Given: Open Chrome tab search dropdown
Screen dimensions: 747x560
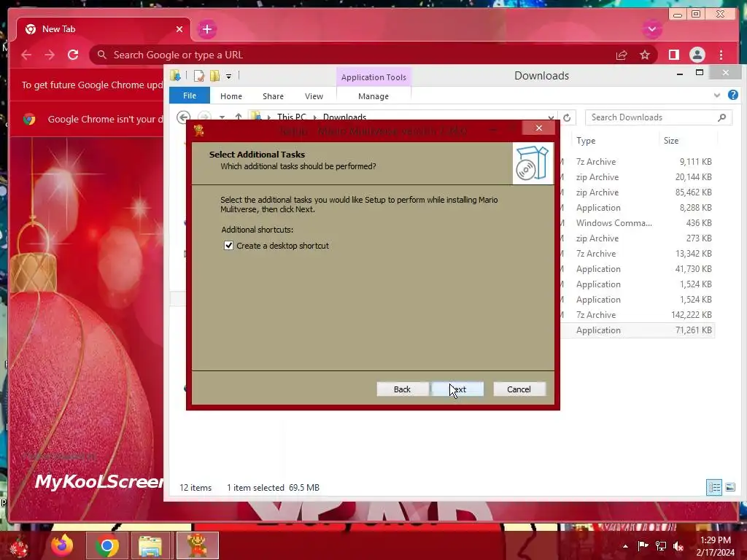Looking at the screenshot, I should 651,29.
